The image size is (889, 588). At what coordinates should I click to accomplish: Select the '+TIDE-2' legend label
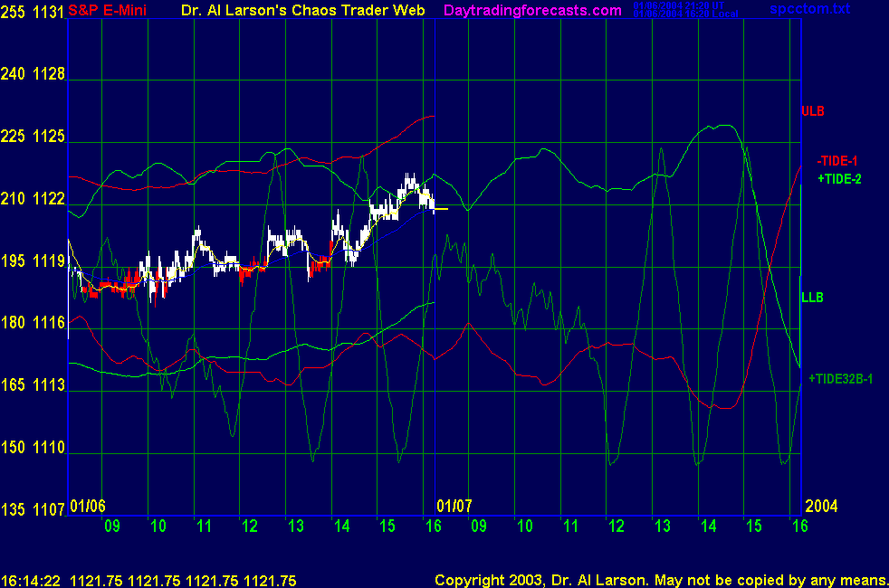tap(839, 179)
